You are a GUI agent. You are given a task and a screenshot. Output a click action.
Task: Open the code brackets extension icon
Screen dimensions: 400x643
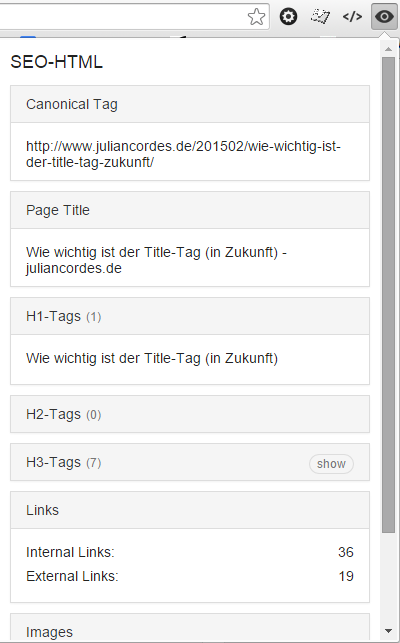click(x=352, y=16)
